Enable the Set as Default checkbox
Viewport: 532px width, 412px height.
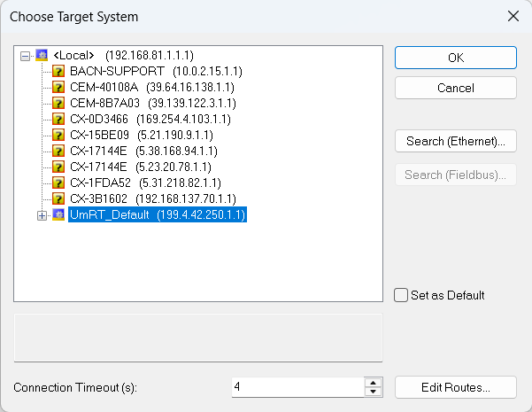tap(401, 295)
